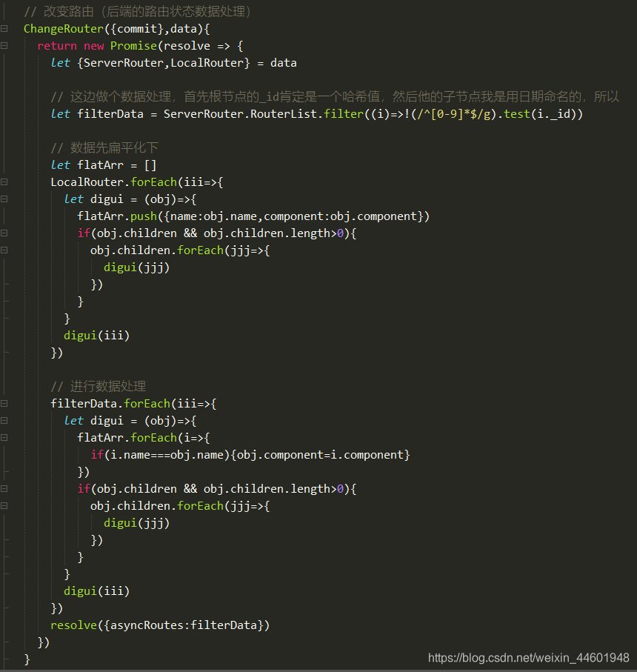
Task: Click the 'Promise' keyword
Action: tap(133, 46)
